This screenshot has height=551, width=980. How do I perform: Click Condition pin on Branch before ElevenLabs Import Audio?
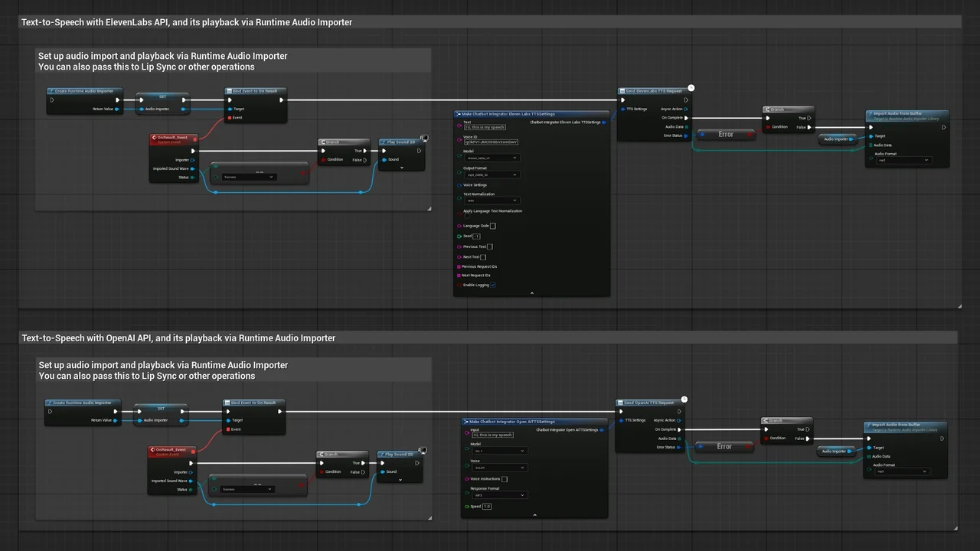coord(768,127)
